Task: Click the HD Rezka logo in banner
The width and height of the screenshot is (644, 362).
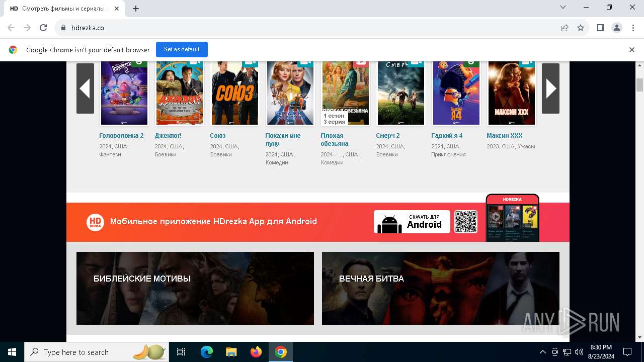Action: coord(95,222)
